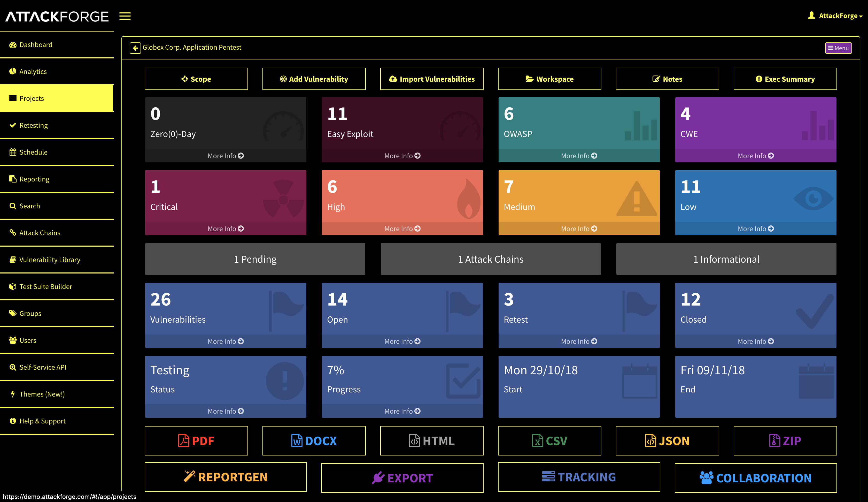Click the warning triangle on Medium card
The height and width of the screenshot is (502, 868).
[637, 199]
